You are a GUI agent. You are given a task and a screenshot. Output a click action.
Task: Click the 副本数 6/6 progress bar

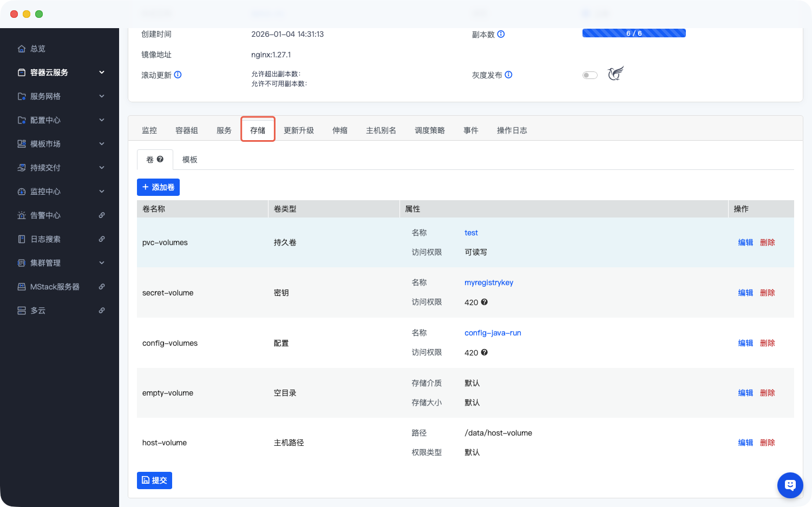(633, 34)
